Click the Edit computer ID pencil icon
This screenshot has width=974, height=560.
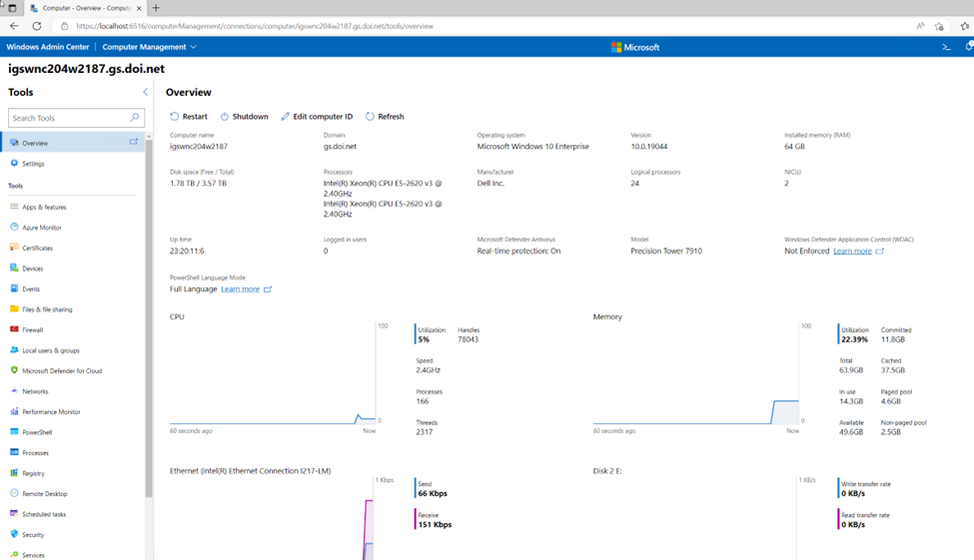[285, 116]
